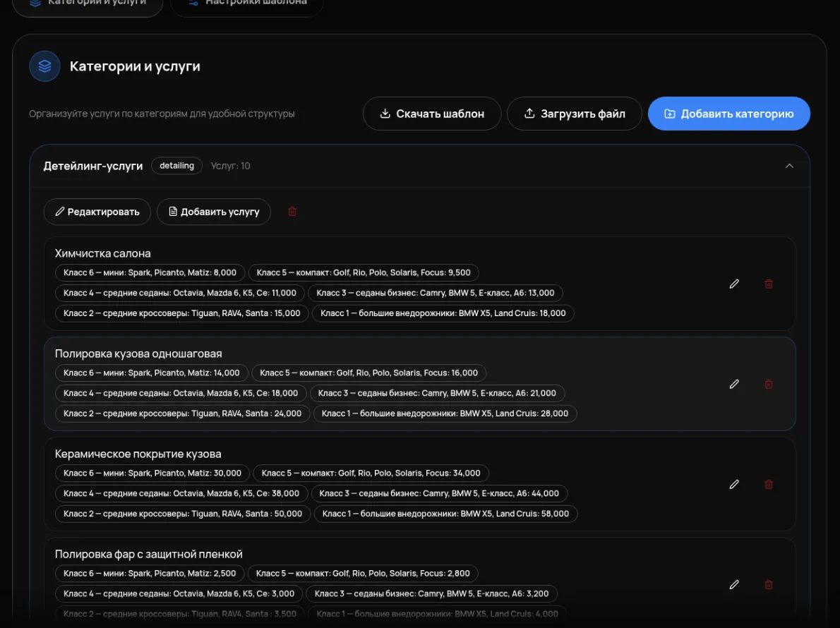Viewport: 840px width, 628px height.
Task: Delete the Химчистка салона service
Action: click(769, 284)
